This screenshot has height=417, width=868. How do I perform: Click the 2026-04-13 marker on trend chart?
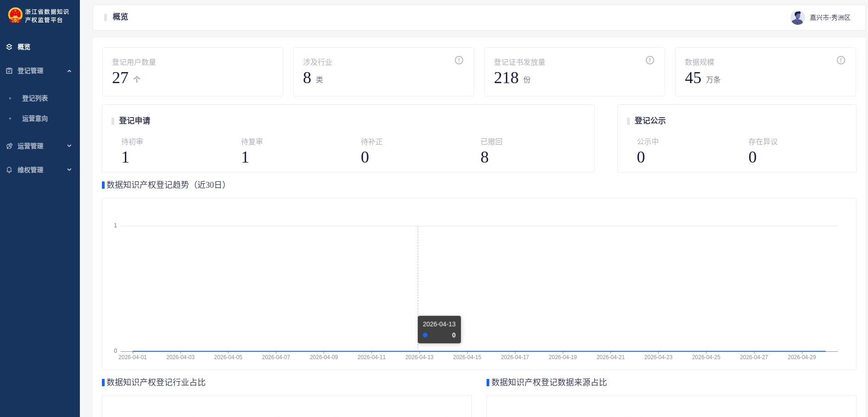coord(418,351)
